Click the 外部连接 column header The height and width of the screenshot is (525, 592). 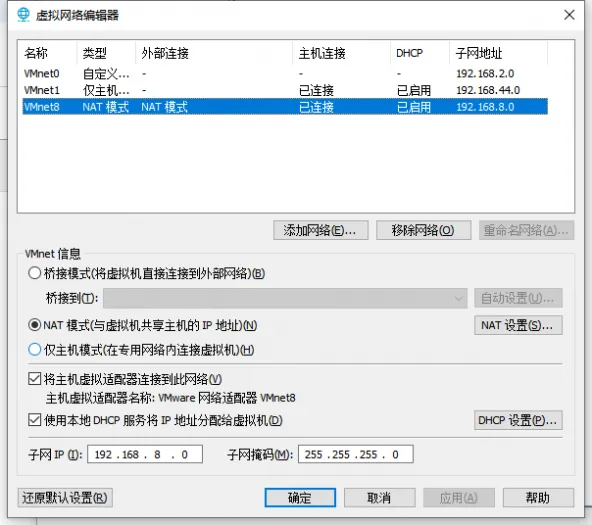click(x=214, y=53)
